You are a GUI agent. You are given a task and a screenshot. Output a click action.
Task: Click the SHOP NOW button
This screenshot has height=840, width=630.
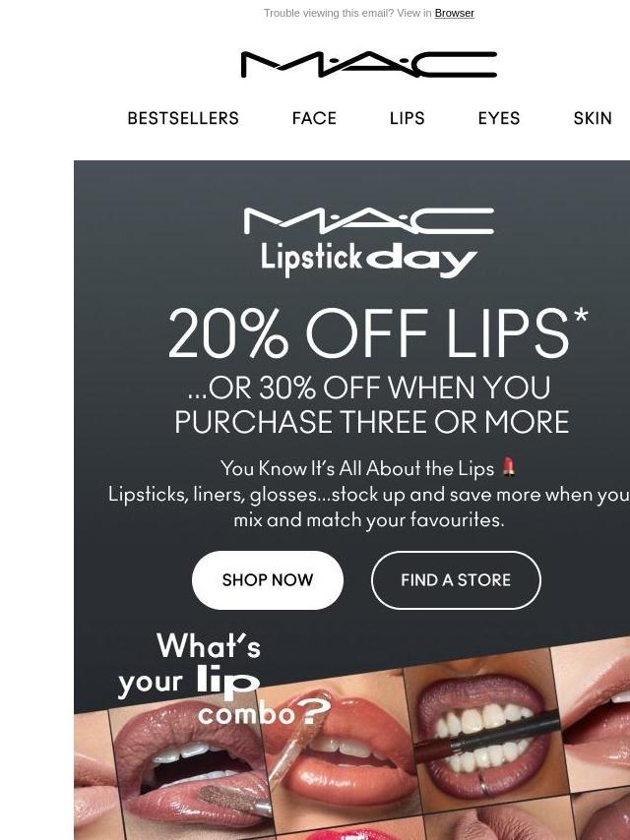coord(268,580)
